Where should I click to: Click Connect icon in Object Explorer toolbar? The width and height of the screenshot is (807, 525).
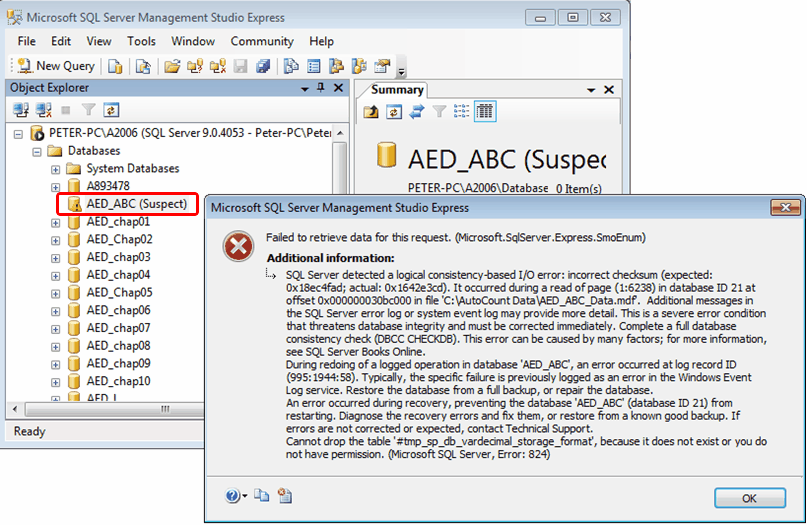coord(21,110)
